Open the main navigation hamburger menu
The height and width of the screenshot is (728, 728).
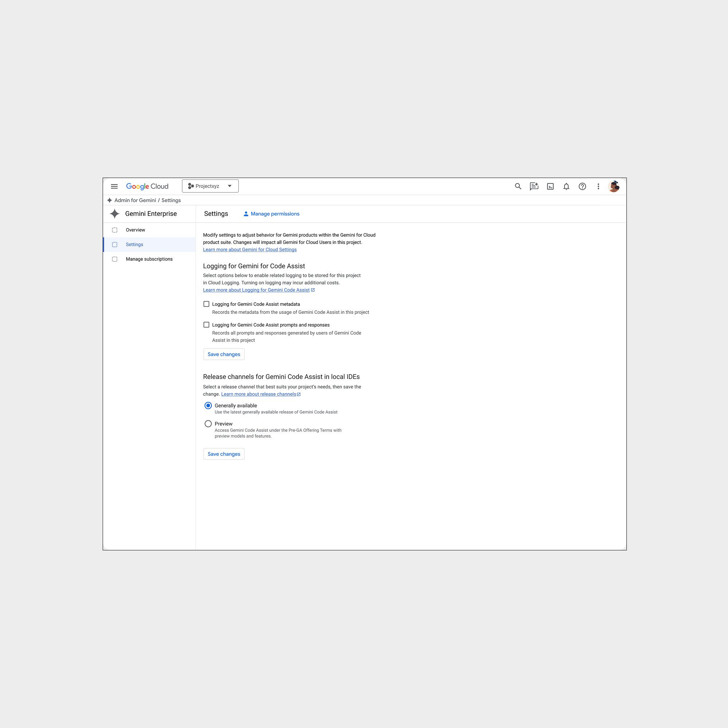(114, 186)
